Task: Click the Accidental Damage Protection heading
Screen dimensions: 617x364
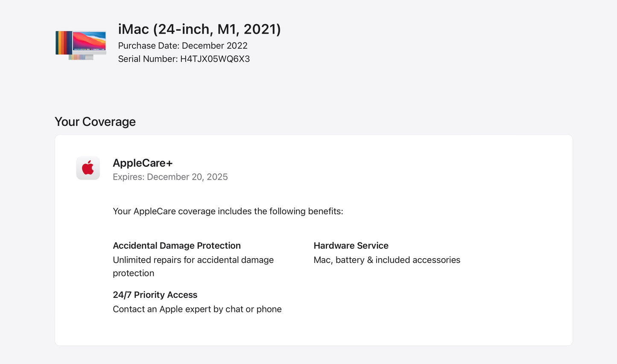Action: 176,245
